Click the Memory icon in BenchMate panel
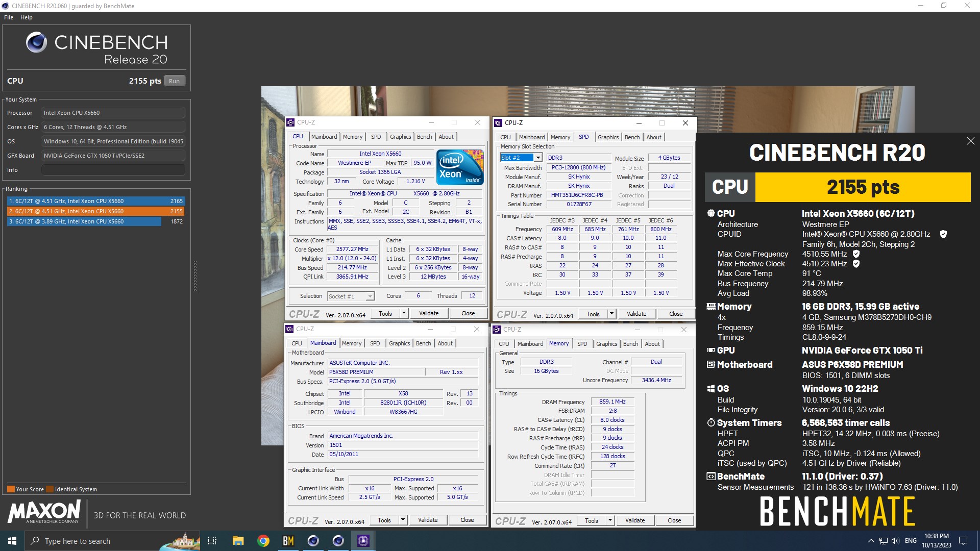 click(710, 307)
